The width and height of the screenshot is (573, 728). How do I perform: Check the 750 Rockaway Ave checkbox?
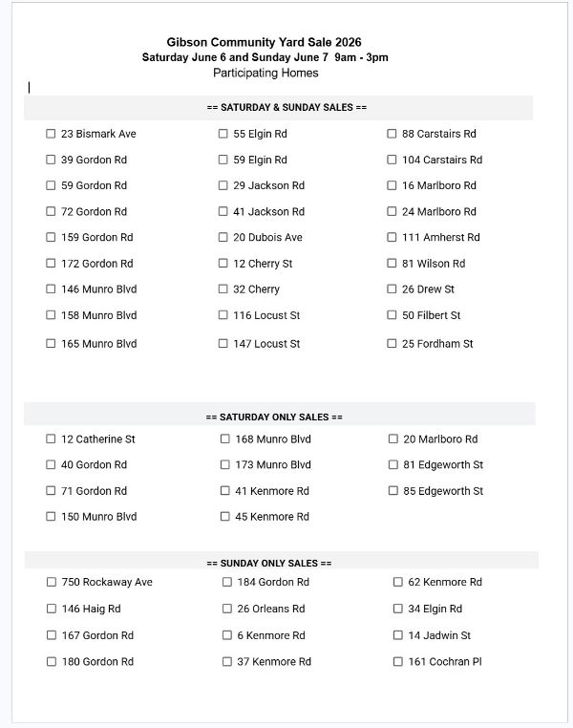point(52,582)
